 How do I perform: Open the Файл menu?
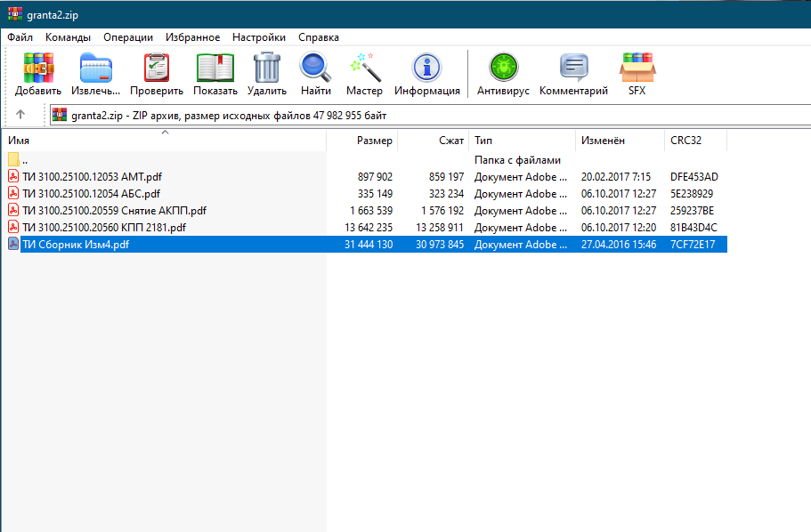click(x=20, y=37)
